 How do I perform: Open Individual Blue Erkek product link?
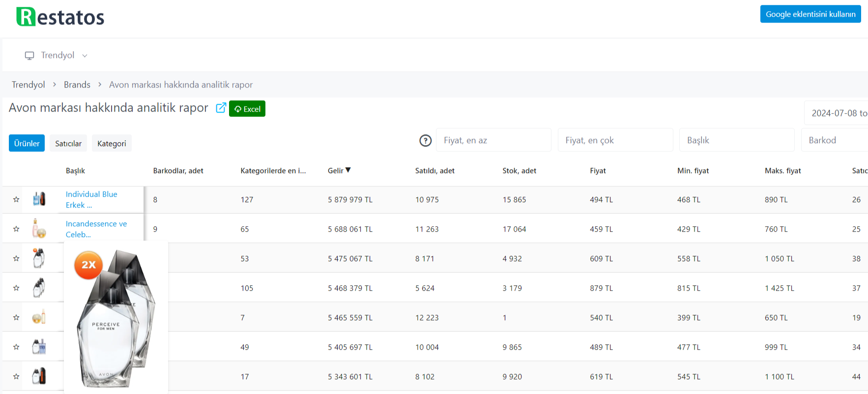point(91,200)
